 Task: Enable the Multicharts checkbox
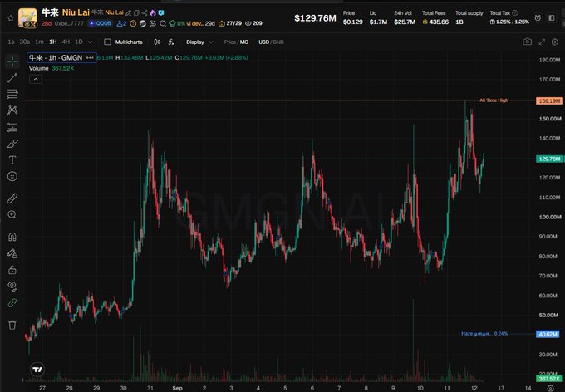[x=107, y=42]
